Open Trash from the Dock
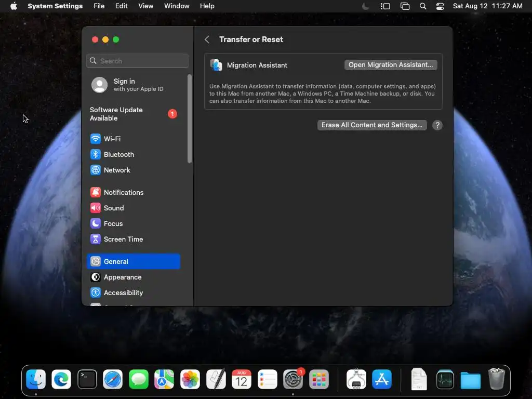The height and width of the screenshot is (399, 532). (496, 379)
